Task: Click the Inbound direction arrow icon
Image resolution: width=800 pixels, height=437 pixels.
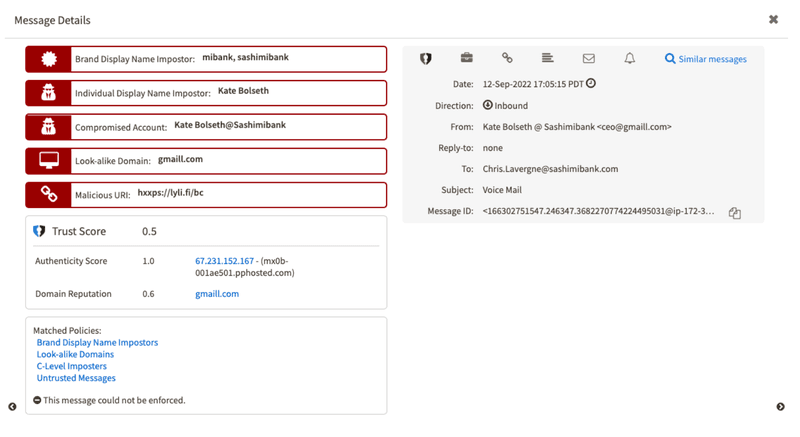Action: pyautogui.click(x=488, y=105)
